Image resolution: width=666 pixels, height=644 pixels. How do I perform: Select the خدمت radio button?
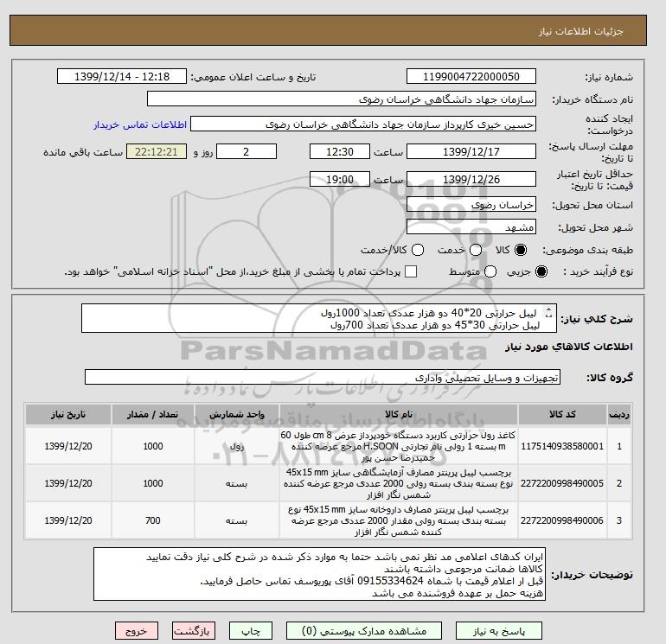tap(476, 250)
